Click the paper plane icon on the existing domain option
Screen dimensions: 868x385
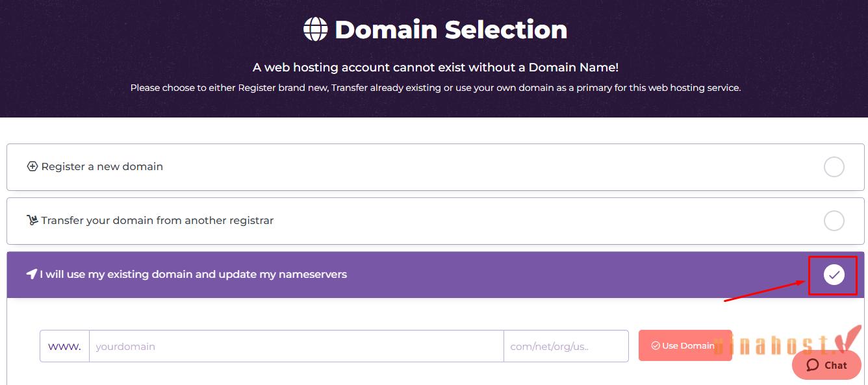[31, 274]
